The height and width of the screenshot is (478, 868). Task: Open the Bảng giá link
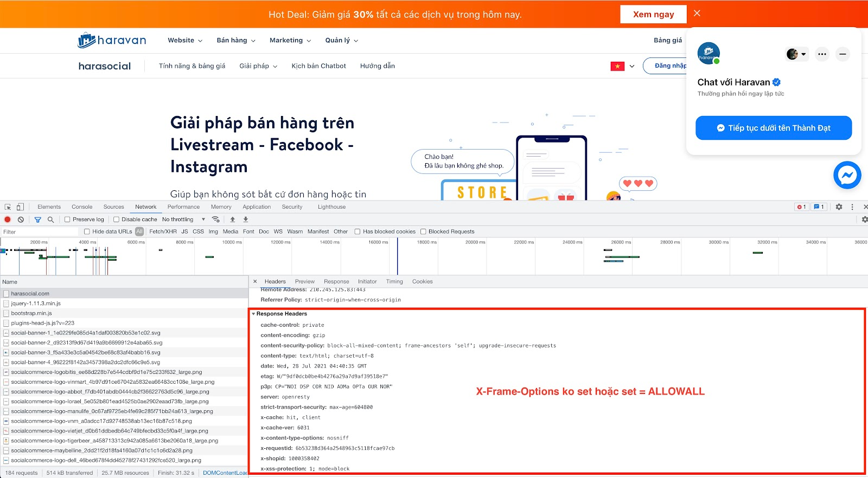(x=668, y=40)
